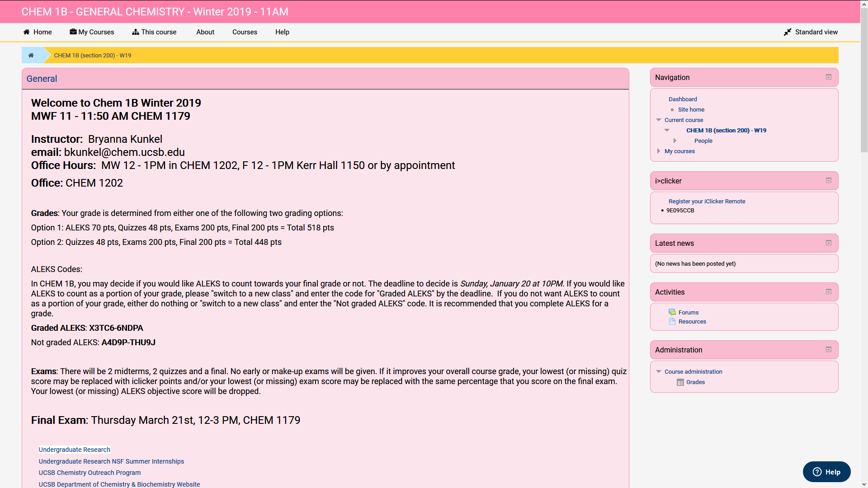Click the floating Help button

826,472
